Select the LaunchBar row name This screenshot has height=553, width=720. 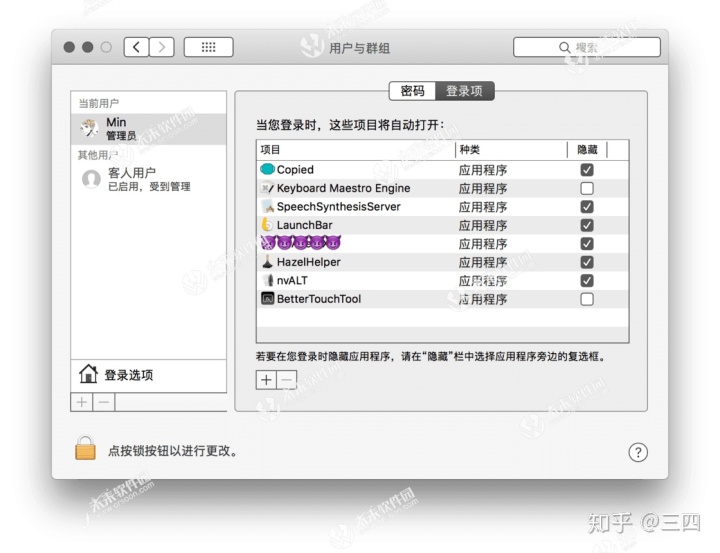pos(304,225)
